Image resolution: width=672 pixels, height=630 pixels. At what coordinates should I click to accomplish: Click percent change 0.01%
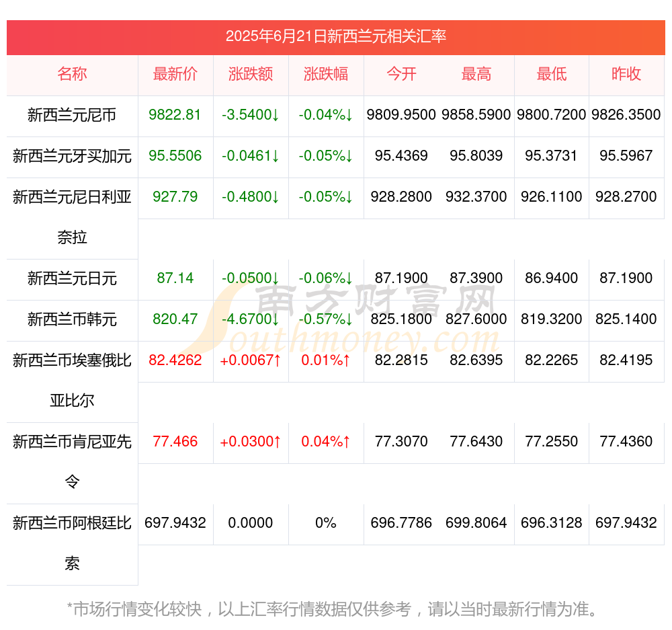(326, 360)
